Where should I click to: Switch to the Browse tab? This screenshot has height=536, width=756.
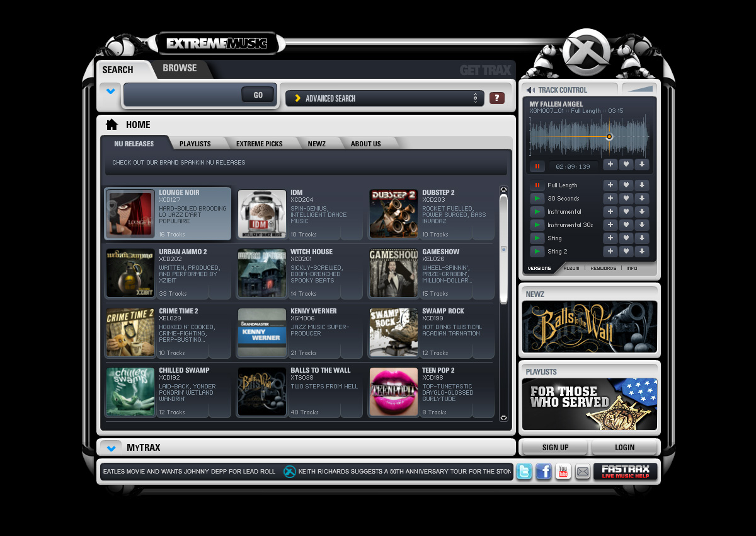click(180, 68)
